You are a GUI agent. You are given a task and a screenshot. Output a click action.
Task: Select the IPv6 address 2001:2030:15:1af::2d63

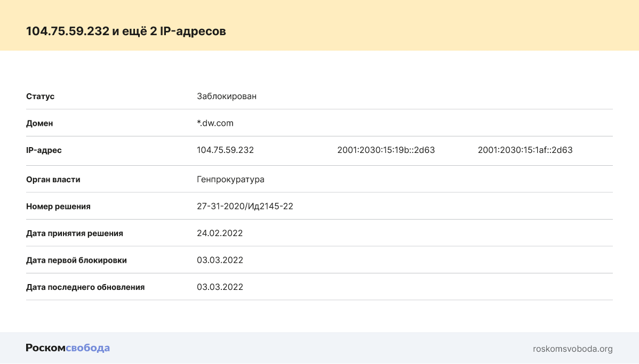(x=525, y=150)
